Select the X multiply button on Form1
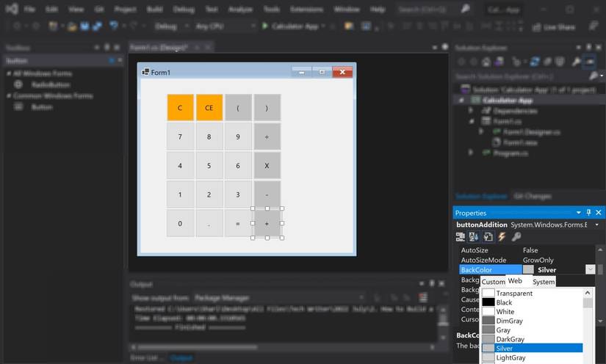Image resolution: width=606 pixels, height=364 pixels. tap(267, 166)
